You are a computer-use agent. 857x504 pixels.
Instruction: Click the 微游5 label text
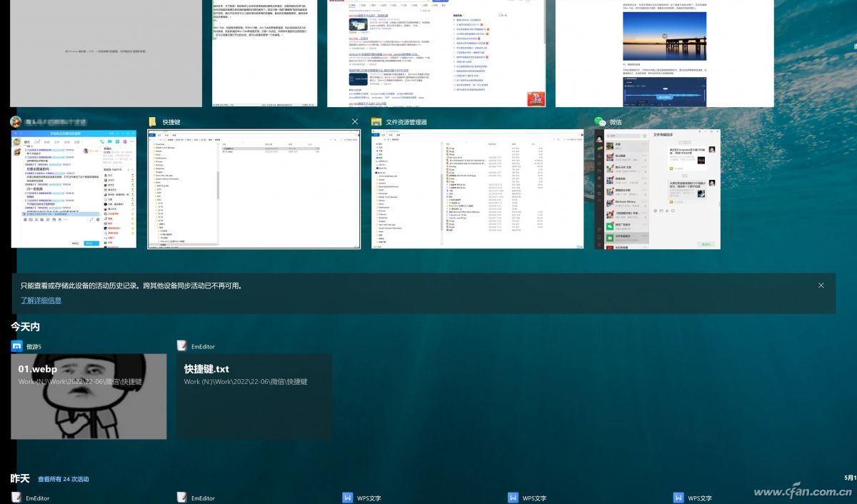tap(34, 346)
